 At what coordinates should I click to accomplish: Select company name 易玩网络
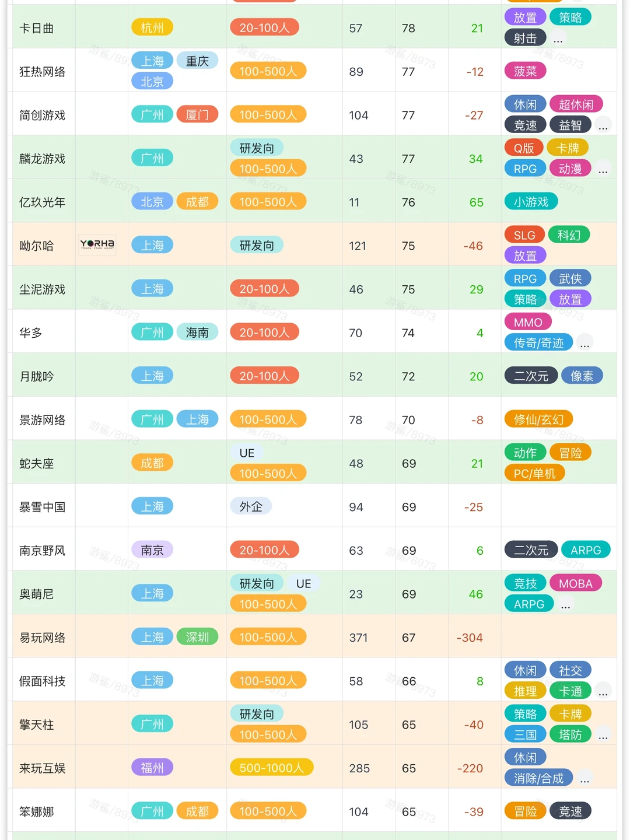[42, 638]
